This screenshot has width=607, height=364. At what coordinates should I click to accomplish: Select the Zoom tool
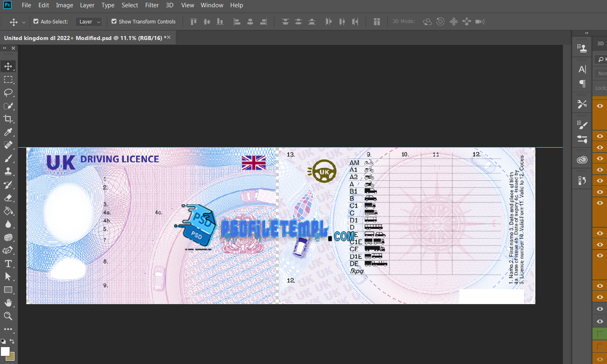(8, 316)
